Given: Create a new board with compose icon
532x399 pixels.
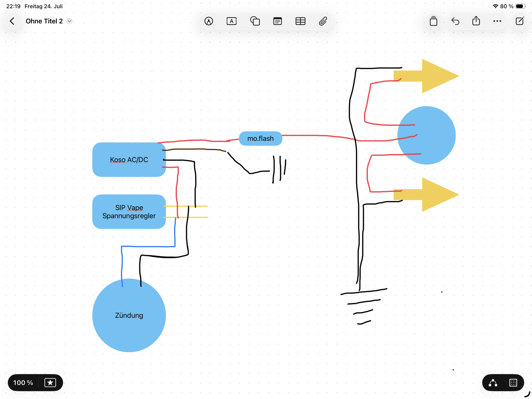Looking at the screenshot, I should pos(520,21).
